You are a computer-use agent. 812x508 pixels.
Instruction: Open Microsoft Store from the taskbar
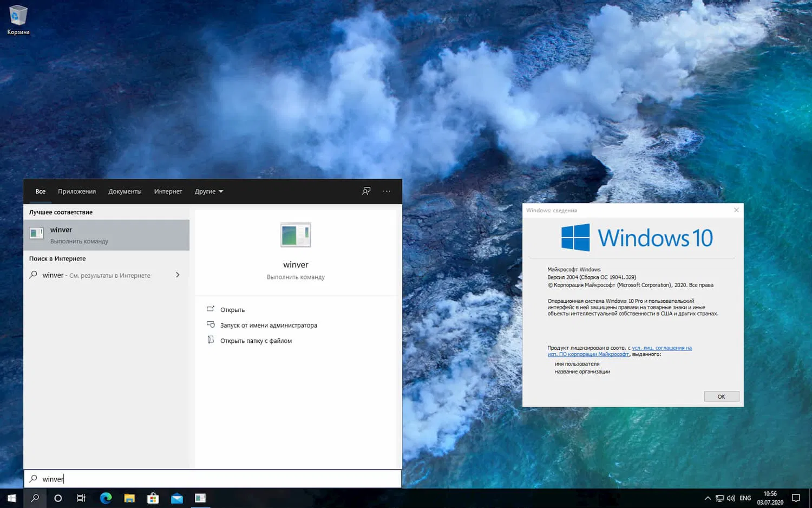point(153,498)
